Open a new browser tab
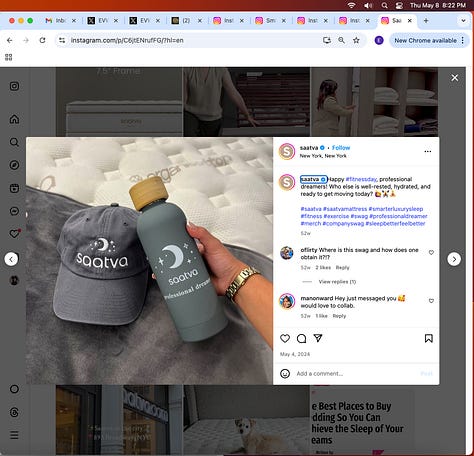This screenshot has height=456, width=474. click(x=426, y=21)
